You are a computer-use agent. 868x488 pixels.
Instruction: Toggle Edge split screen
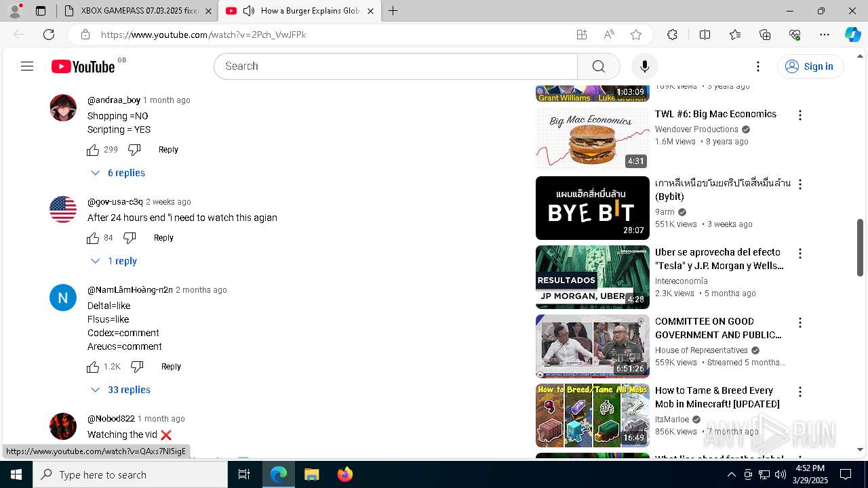(x=705, y=35)
